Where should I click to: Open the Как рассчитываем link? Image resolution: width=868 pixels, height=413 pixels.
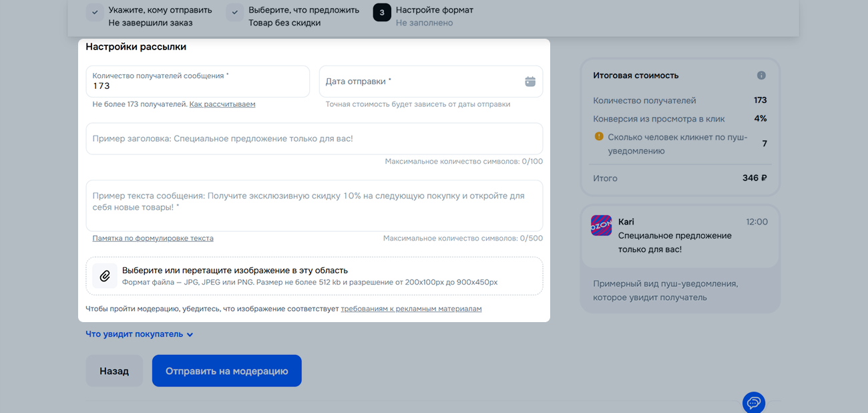click(222, 104)
